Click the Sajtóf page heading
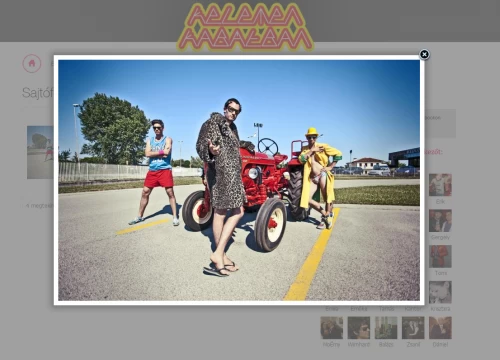The width and height of the screenshot is (500, 360). [37, 93]
